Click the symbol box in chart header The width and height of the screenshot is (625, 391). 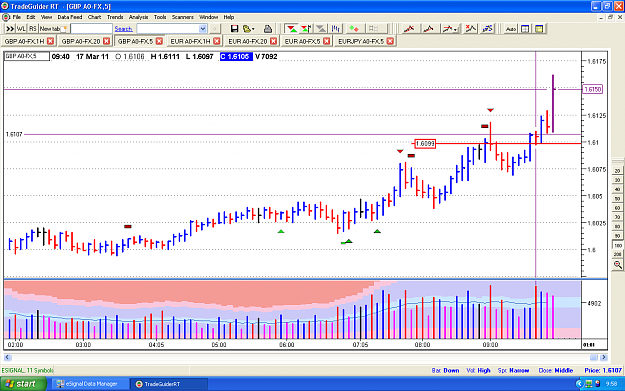[27, 56]
